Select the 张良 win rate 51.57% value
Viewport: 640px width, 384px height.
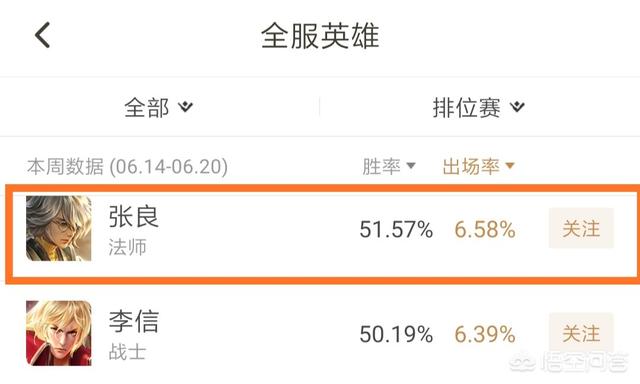pyautogui.click(x=396, y=229)
